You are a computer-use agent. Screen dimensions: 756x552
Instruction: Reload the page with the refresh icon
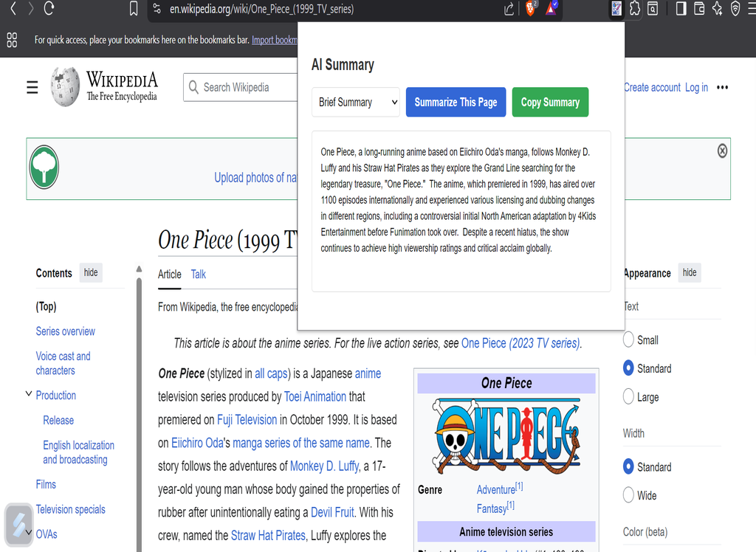coord(49,8)
